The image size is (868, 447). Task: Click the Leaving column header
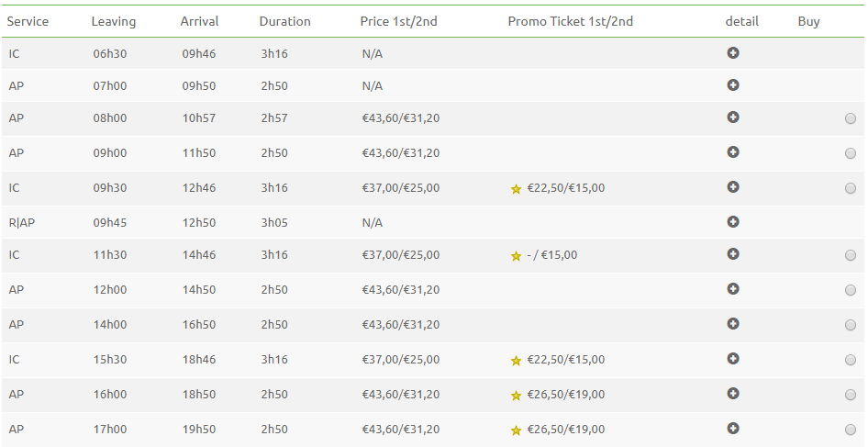[x=114, y=22]
